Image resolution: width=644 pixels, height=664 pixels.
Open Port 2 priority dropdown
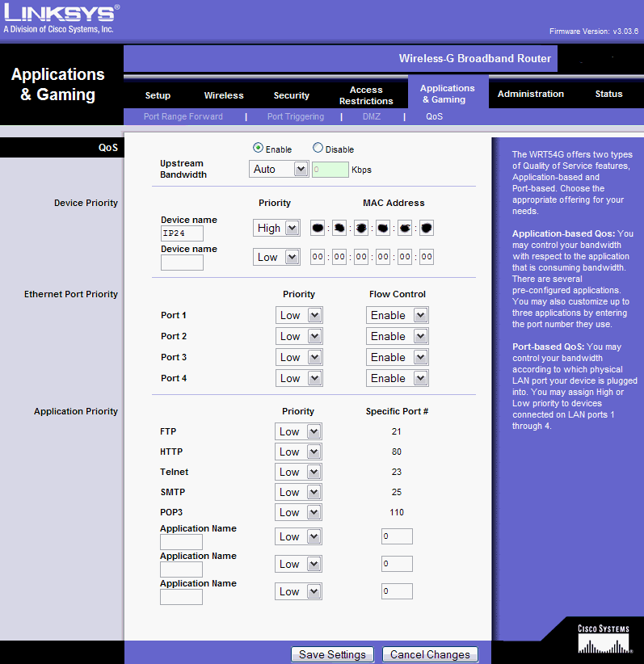[299, 336]
